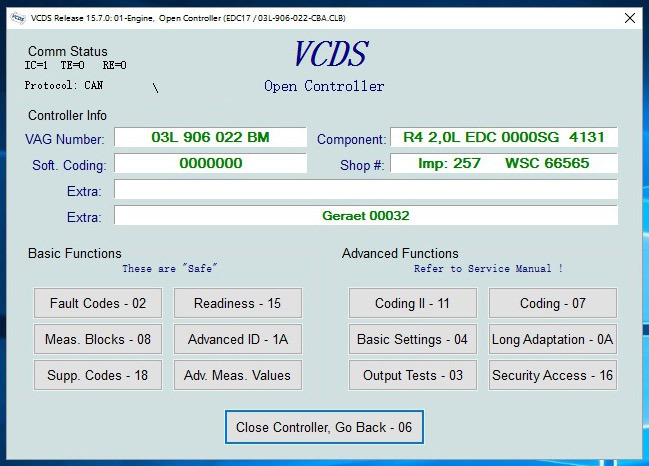Click the VCDS logo heading
Image resolution: width=649 pixels, height=466 pixels.
pos(331,54)
